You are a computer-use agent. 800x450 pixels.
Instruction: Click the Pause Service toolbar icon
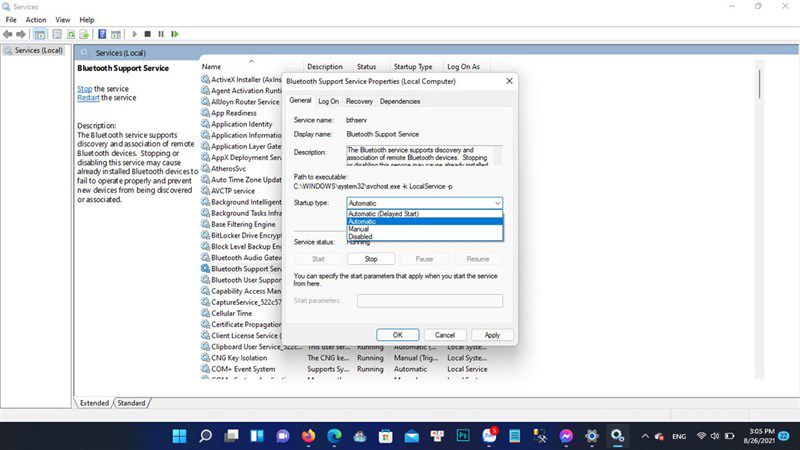click(x=161, y=34)
